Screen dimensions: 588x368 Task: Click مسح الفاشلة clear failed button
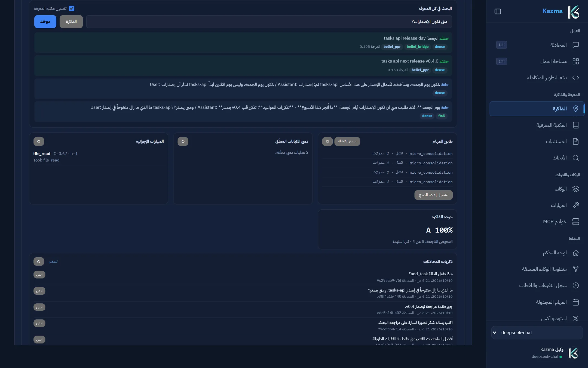(347, 141)
